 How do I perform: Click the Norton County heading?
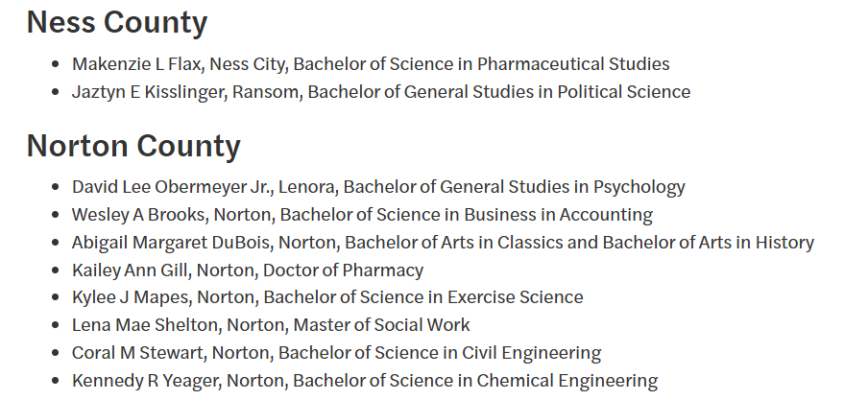pos(133,146)
